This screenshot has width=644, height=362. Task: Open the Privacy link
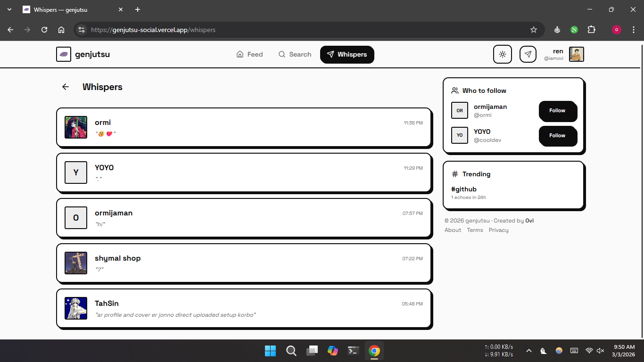click(499, 230)
